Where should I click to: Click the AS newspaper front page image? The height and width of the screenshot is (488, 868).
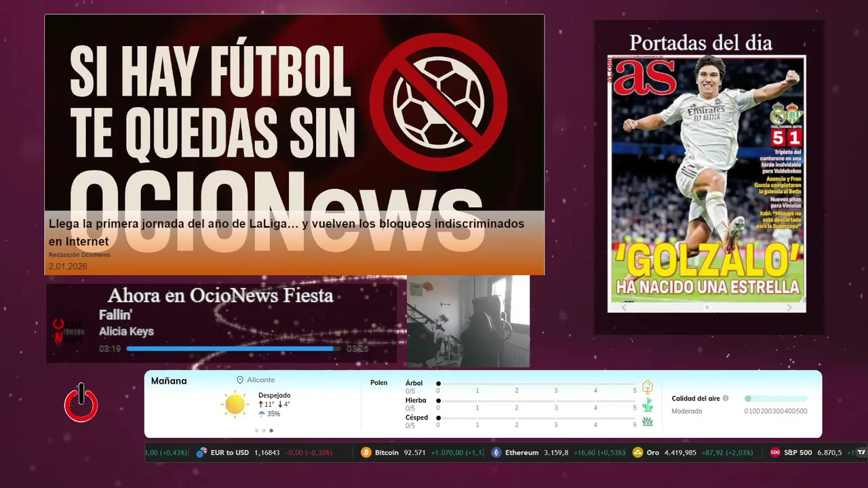pyautogui.click(x=707, y=178)
